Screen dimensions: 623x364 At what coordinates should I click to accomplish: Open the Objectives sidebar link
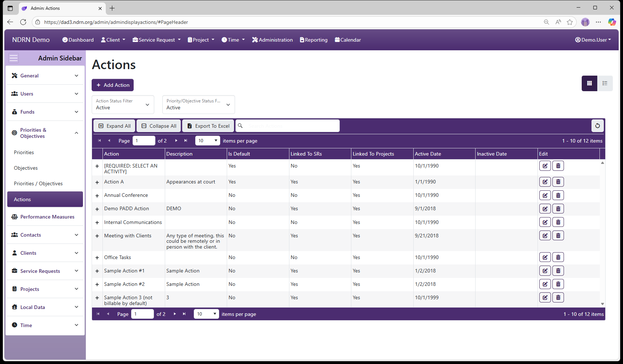tap(26, 168)
